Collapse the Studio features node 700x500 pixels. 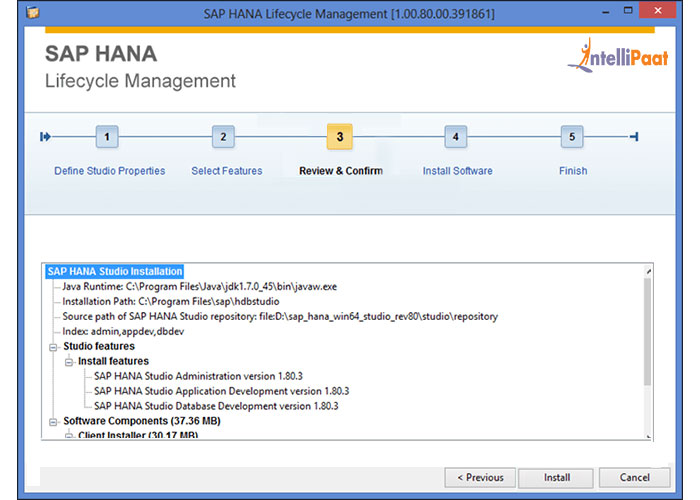[x=53, y=347]
